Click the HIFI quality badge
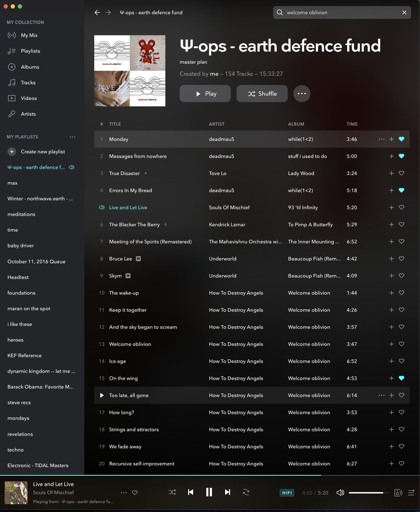This screenshot has width=420, height=512. tap(287, 493)
